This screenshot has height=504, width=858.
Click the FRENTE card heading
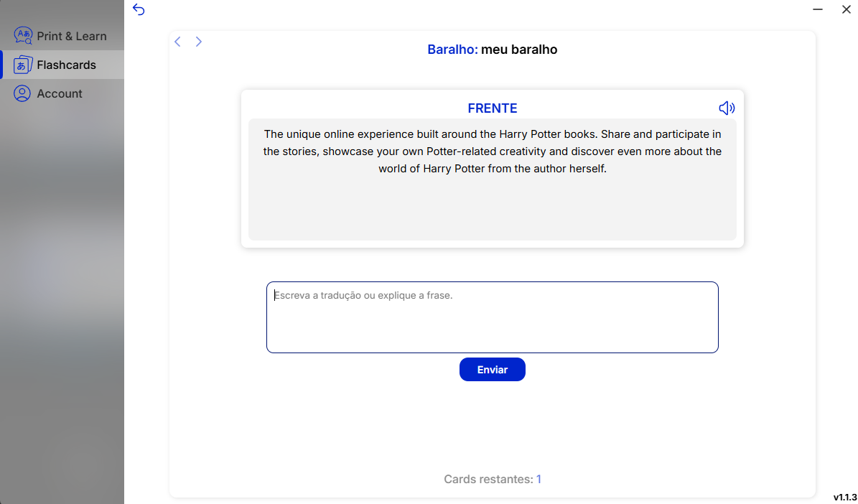(492, 108)
